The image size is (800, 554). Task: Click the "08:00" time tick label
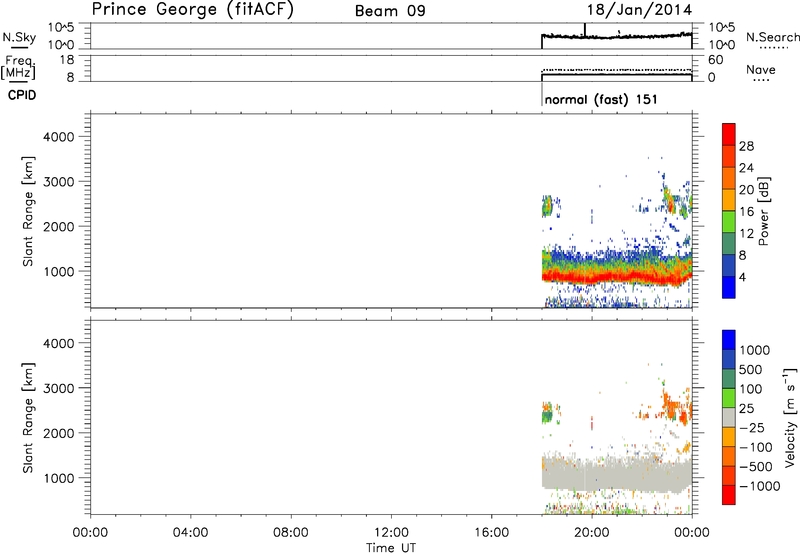[x=291, y=533]
